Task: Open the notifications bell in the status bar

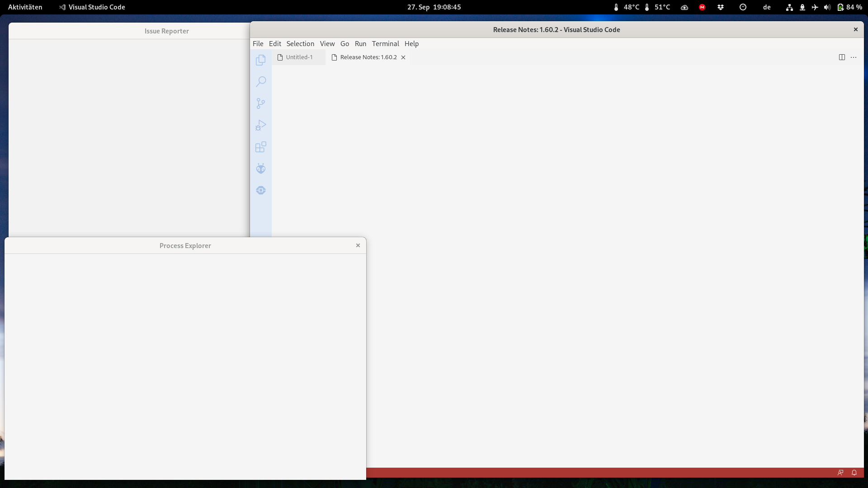Action: (854, 473)
